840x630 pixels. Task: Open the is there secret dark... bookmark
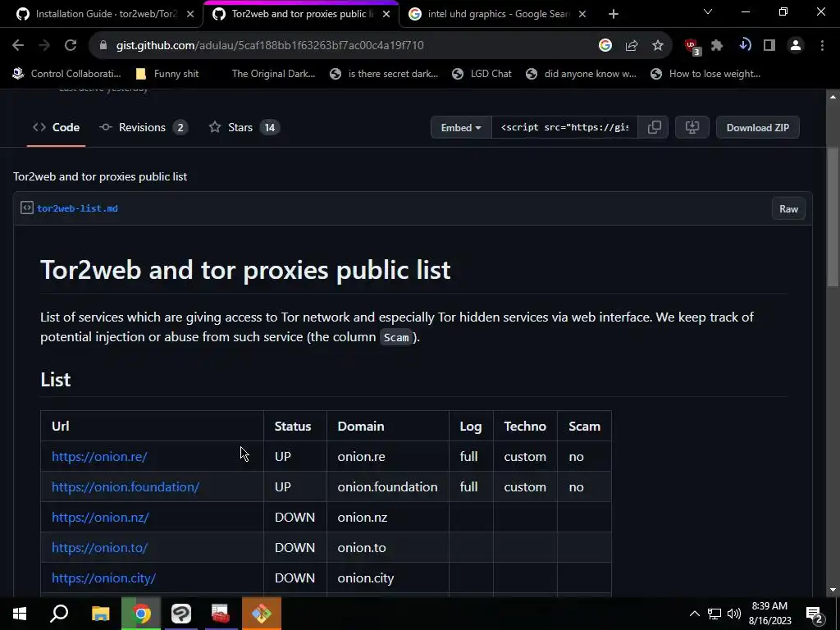[384, 74]
